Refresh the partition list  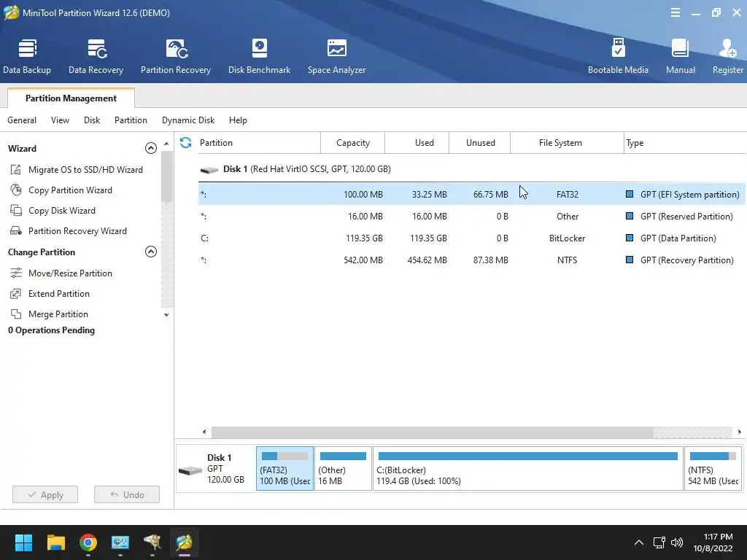click(x=186, y=142)
